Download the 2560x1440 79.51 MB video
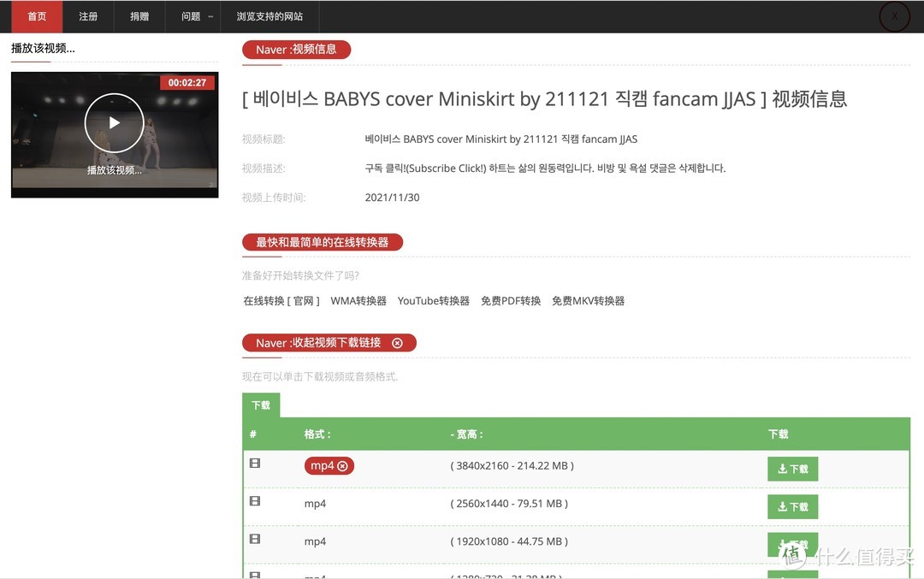Image resolution: width=924 pixels, height=579 pixels. click(x=792, y=506)
